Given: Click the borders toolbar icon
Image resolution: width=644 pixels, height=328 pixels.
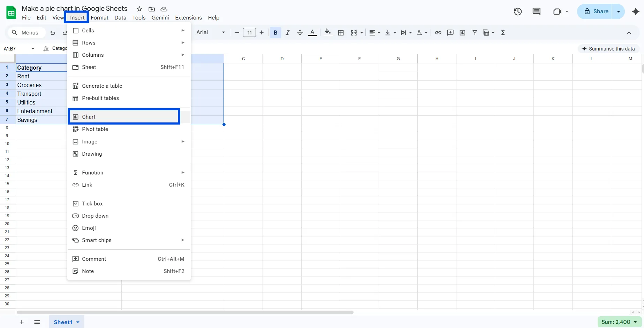Looking at the screenshot, I should click(x=341, y=33).
